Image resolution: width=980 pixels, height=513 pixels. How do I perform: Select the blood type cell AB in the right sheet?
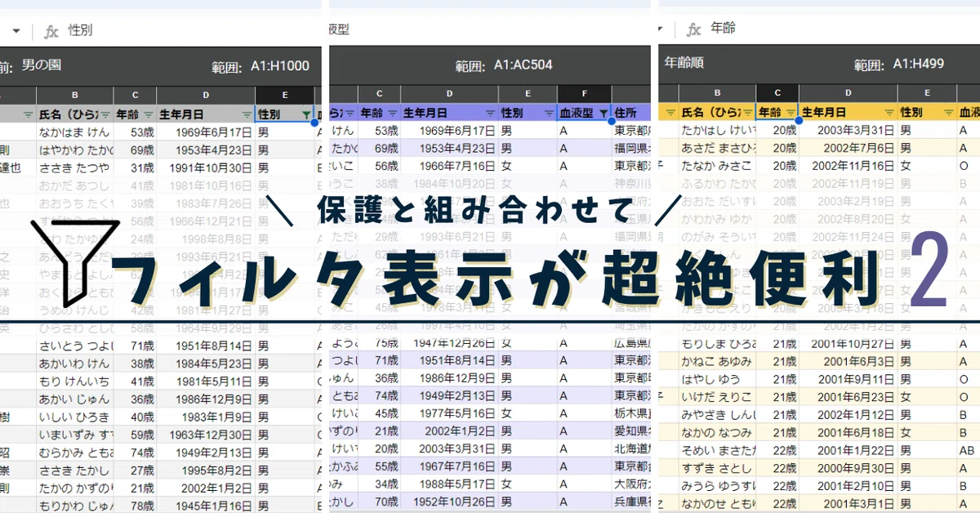tap(966, 451)
